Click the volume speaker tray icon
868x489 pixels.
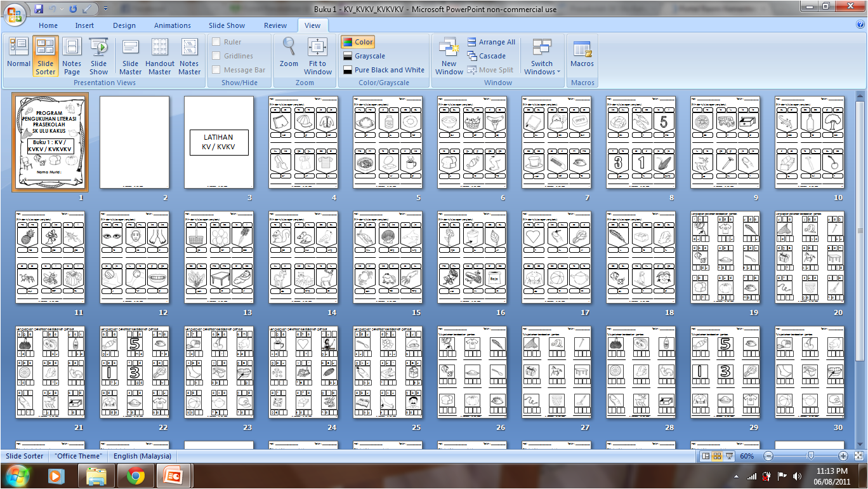797,476
